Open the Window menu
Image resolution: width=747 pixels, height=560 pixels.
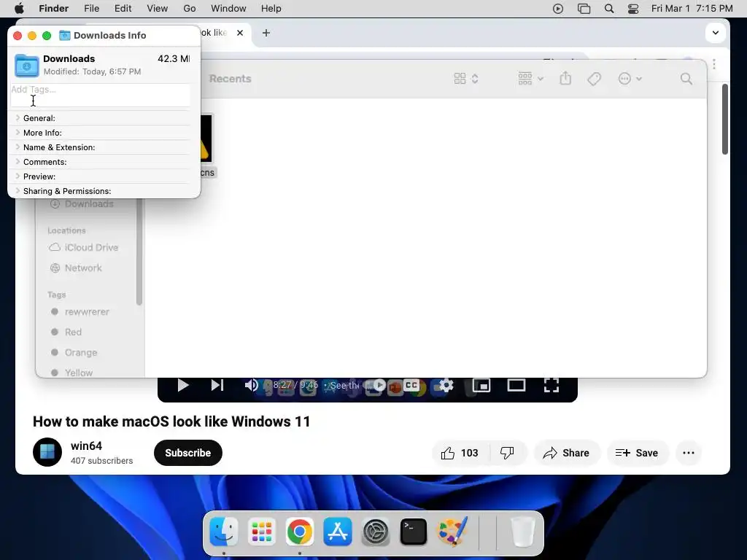[x=228, y=9]
